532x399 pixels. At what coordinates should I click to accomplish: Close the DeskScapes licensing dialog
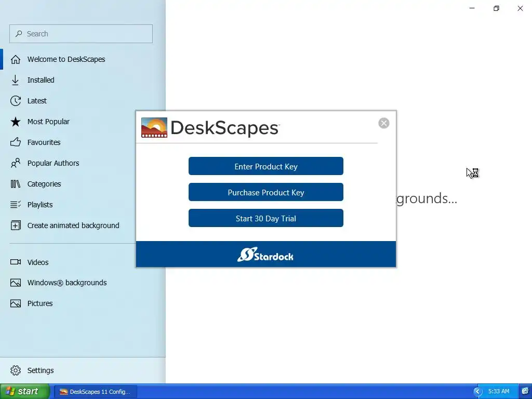[384, 123]
